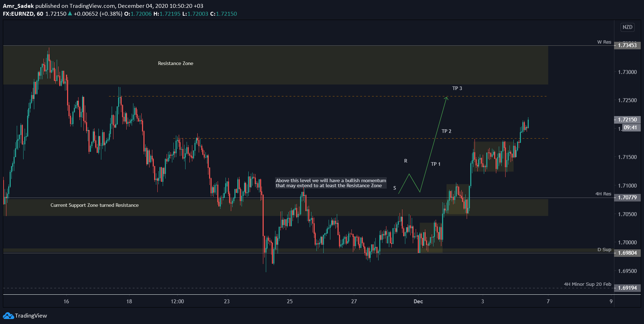This screenshot has width=644, height=324.
Task: Click the 1.72500 price axis tick
Action: click(x=627, y=100)
